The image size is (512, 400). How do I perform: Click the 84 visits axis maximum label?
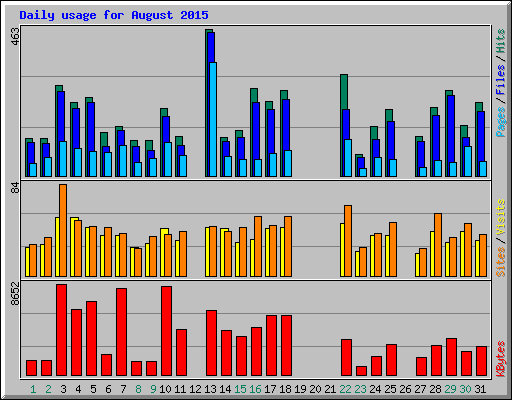point(15,188)
